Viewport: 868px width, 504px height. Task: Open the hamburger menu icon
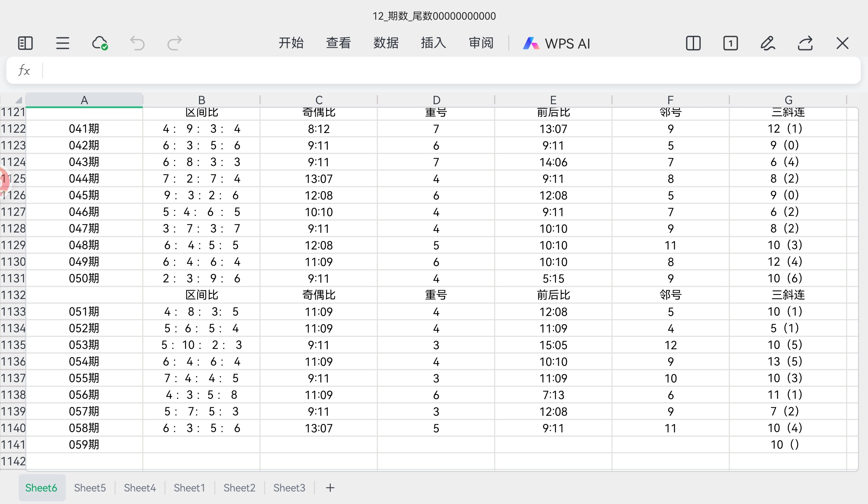pos(63,43)
